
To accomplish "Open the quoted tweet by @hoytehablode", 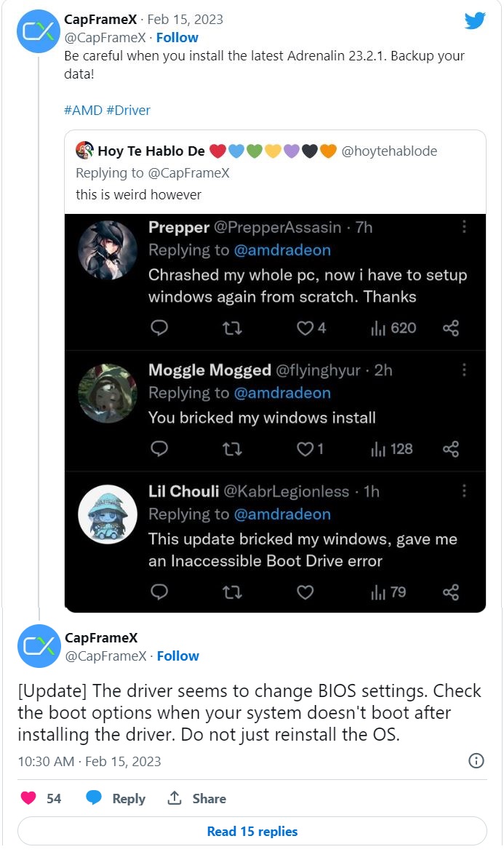I will point(275,172).
